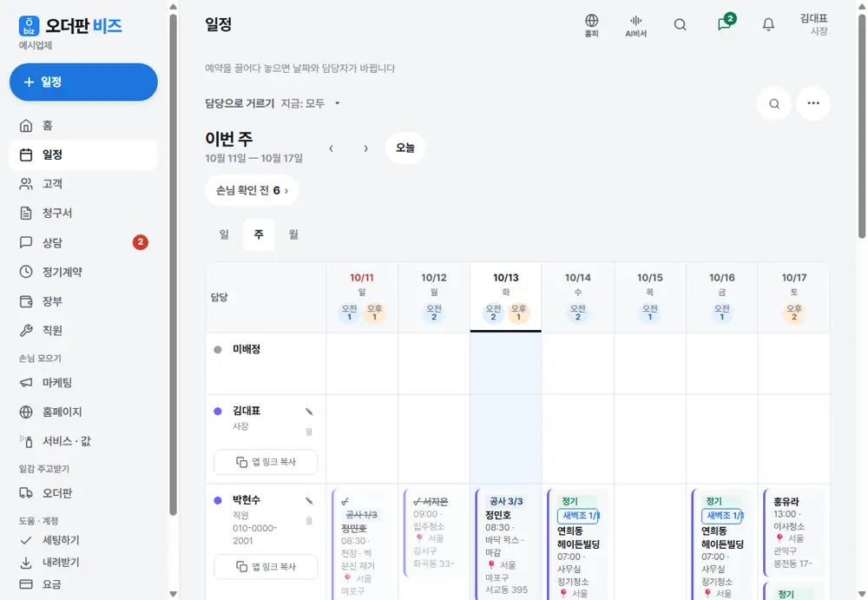Open 김대표 사장 account menu

click(x=814, y=24)
